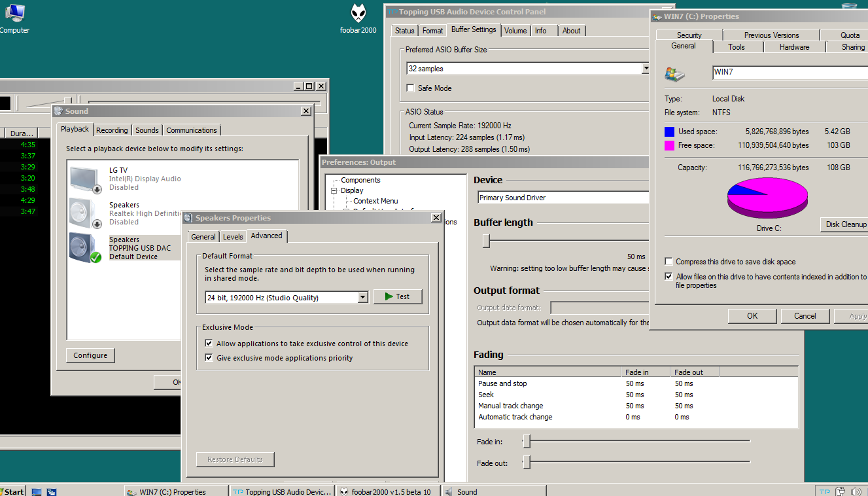868x496 pixels.
Task: Switch to WIN7 (C:) Properties taskbar button
Action: (x=176, y=491)
